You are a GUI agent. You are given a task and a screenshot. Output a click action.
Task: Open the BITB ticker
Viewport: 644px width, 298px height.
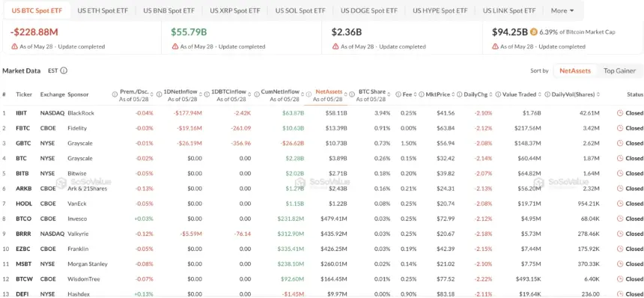pyautogui.click(x=22, y=173)
